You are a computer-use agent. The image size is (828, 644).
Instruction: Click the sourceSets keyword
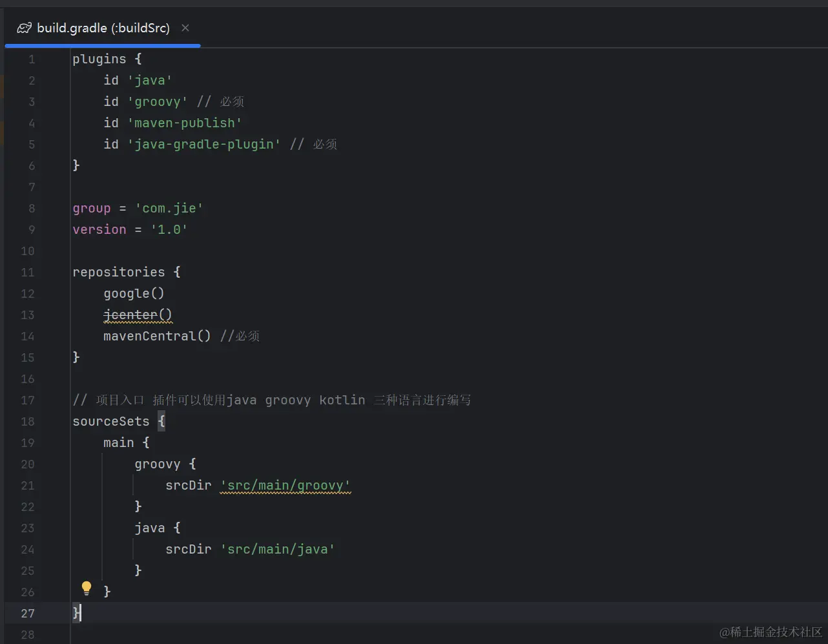(x=111, y=421)
